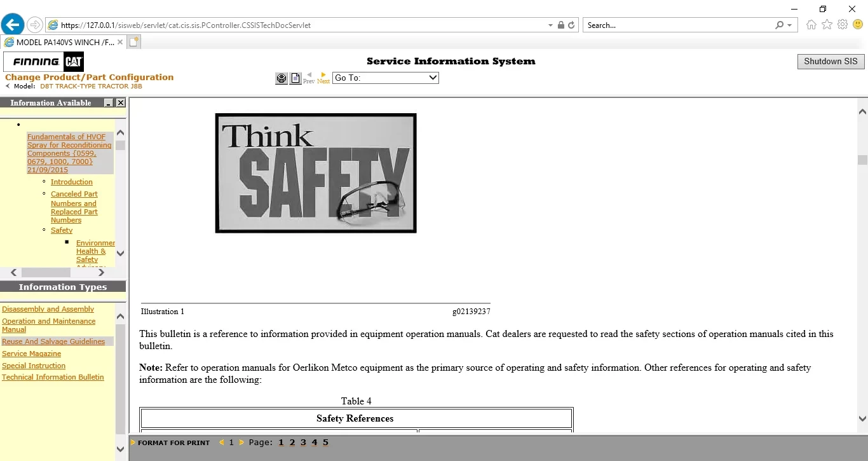Click the document page icon in toolbar
The width and height of the screenshot is (868, 461).
click(295, 78)
